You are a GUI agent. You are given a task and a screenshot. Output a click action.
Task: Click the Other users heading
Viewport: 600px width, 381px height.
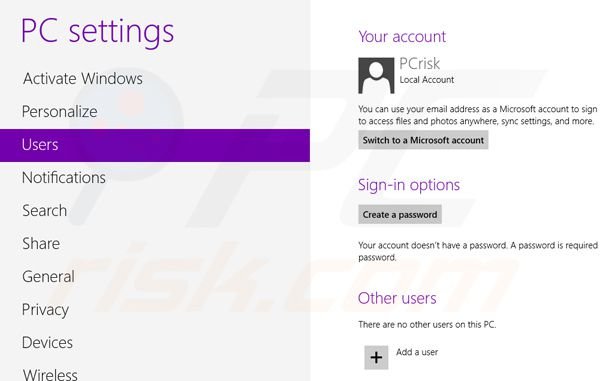pyautogui.click(x=397, y=298)
